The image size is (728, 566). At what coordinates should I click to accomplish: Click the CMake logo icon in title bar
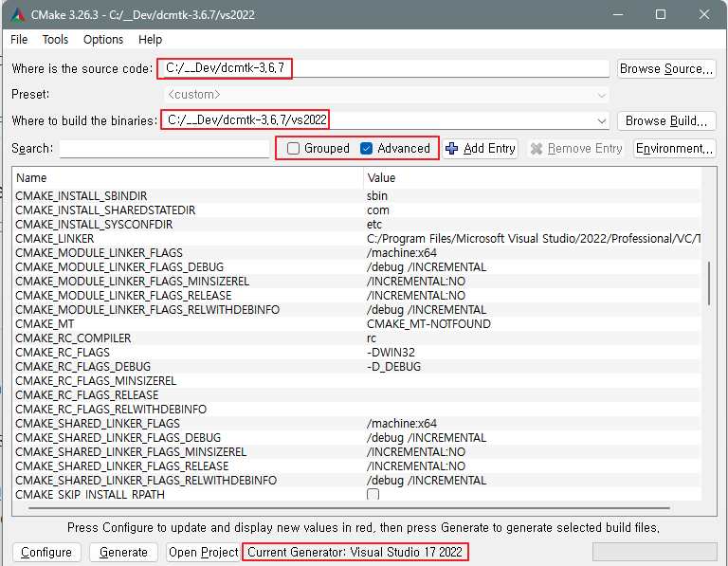18,14
